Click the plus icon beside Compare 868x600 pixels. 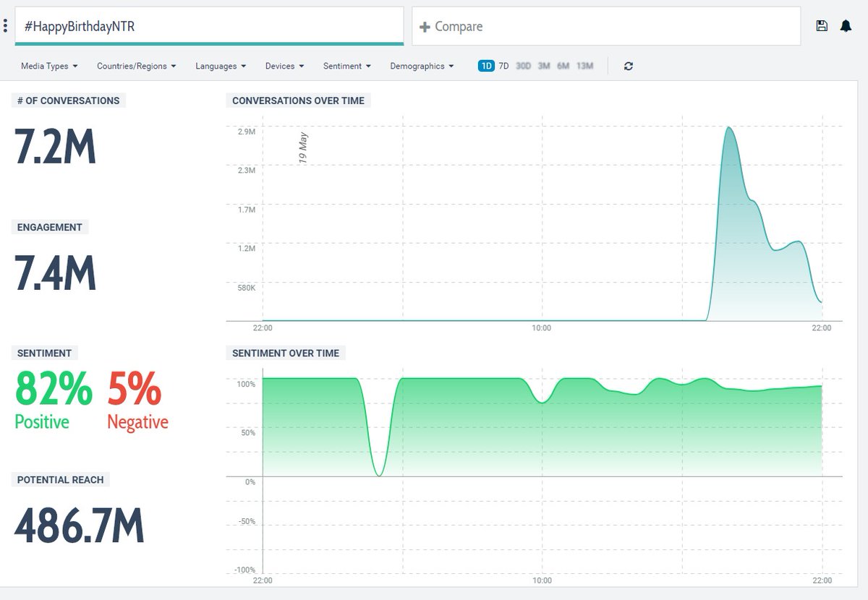(x=425, y=27)
